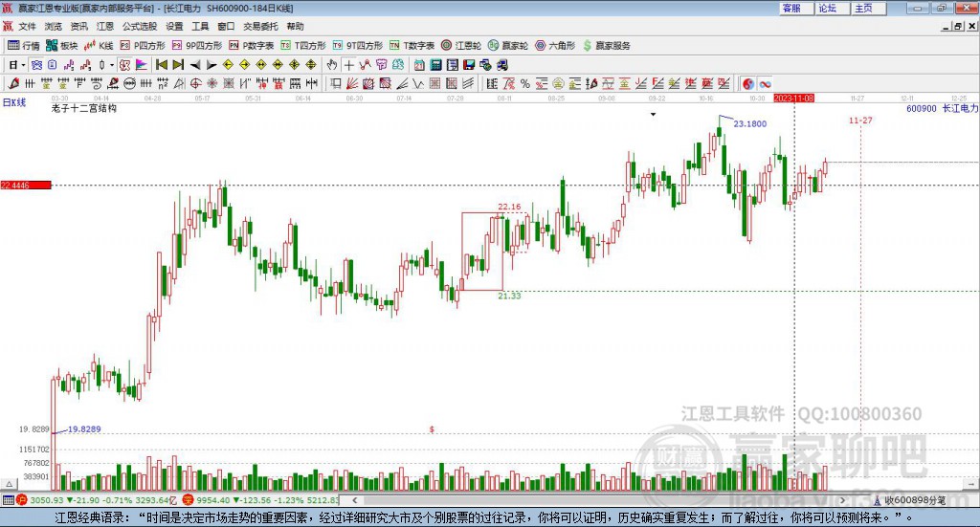The image size is (980, 527).
Task: Open the 交易委托 menu
Action: (260, 26)
